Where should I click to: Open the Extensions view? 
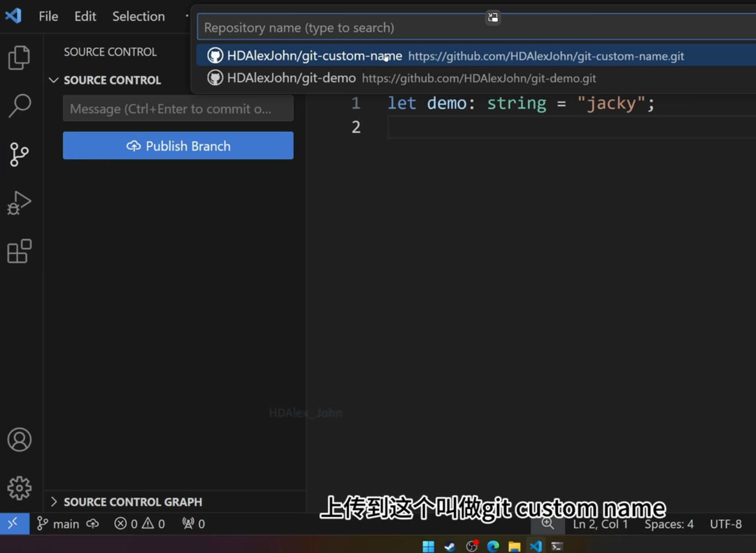tap(19, 251)
